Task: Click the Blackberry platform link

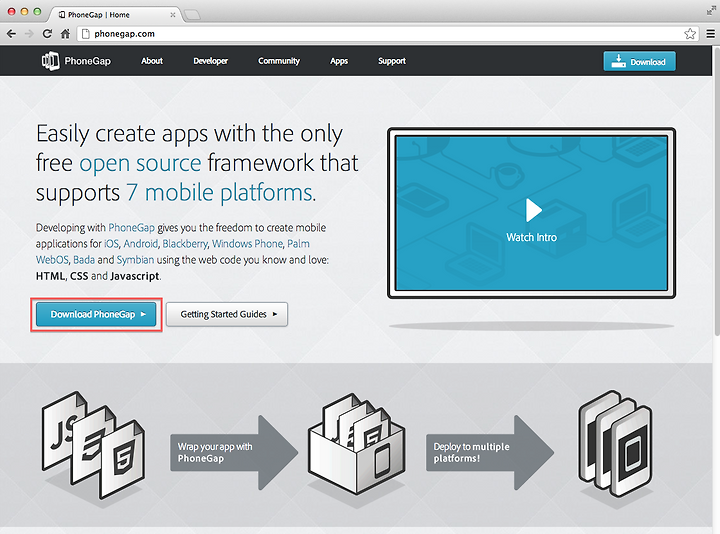Action: click(x=185, y=244)
